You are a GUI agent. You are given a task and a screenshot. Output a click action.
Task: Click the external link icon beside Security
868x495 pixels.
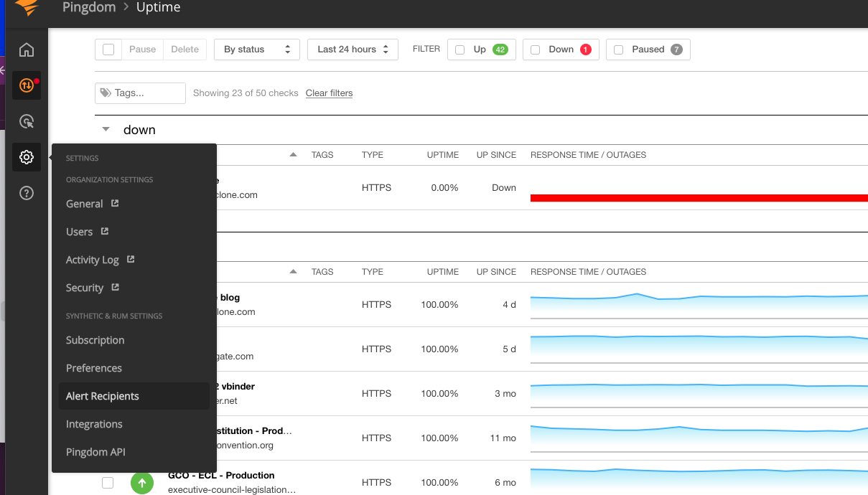tap(115, 287)
